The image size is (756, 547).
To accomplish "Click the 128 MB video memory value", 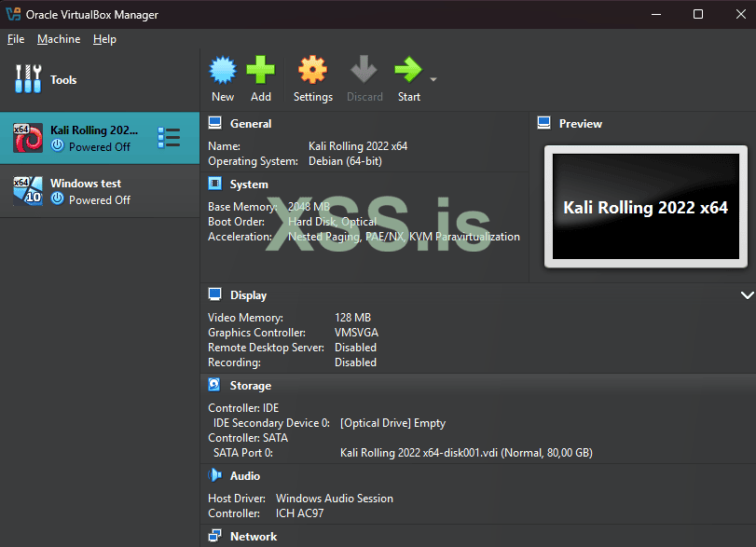I will pos(353,318).
